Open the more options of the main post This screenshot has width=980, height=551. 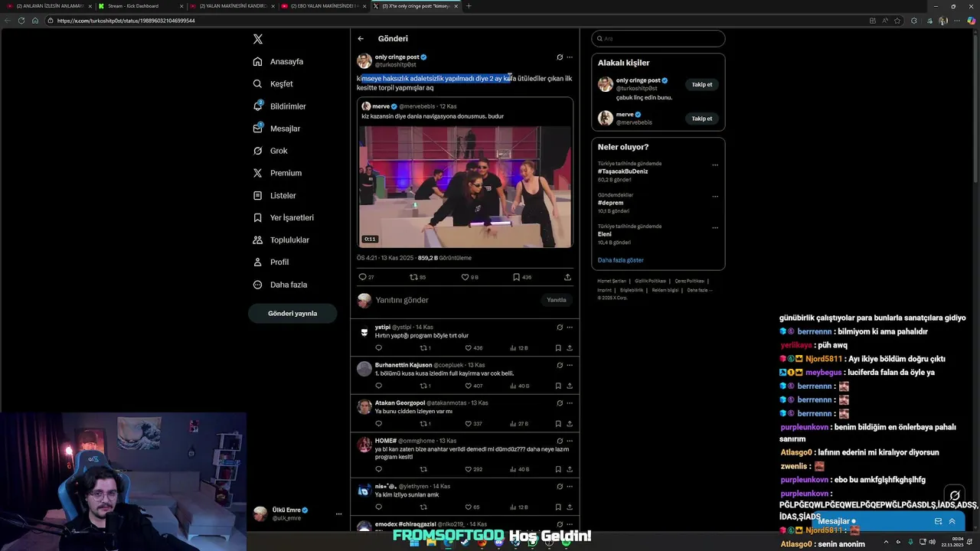click(570, 57)
